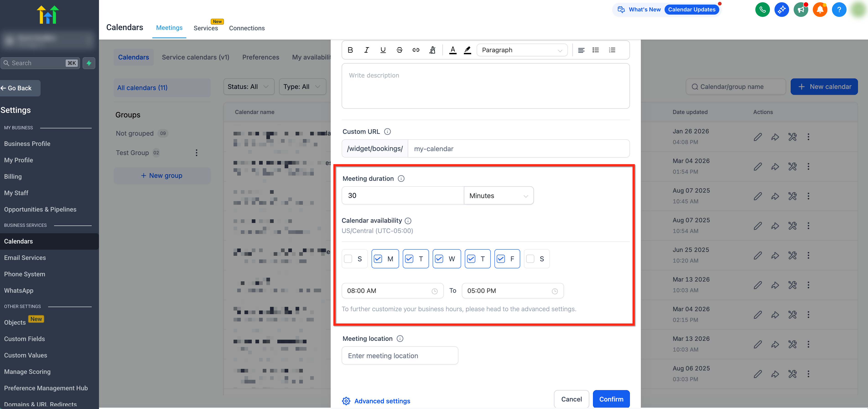Open the text highlight color picker
Viewport: 868px width, 409px height.
coord(467,50)
